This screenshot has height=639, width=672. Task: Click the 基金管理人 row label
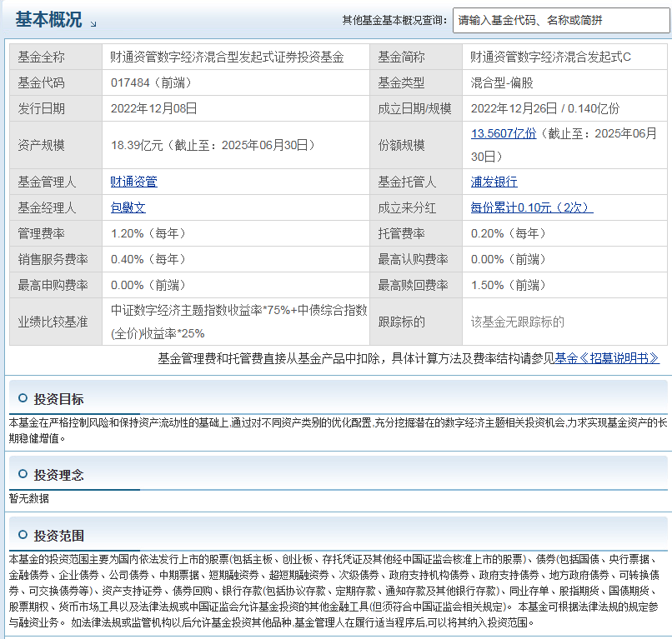click(x=47, y=182)
